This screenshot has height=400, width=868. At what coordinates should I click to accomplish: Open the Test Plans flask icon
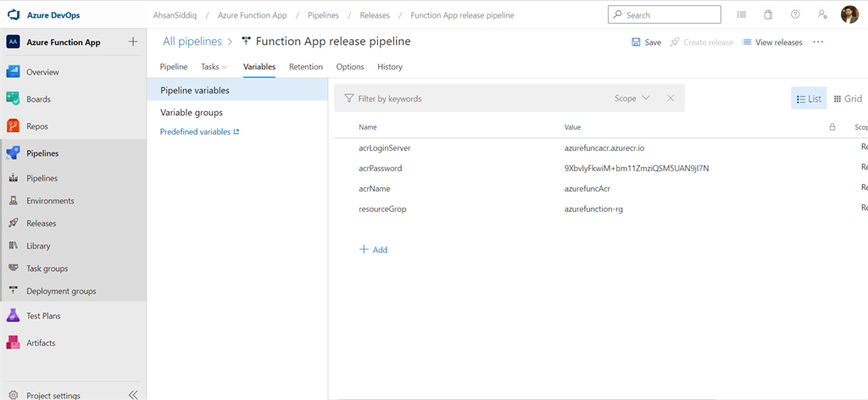(x=14, y=316)
